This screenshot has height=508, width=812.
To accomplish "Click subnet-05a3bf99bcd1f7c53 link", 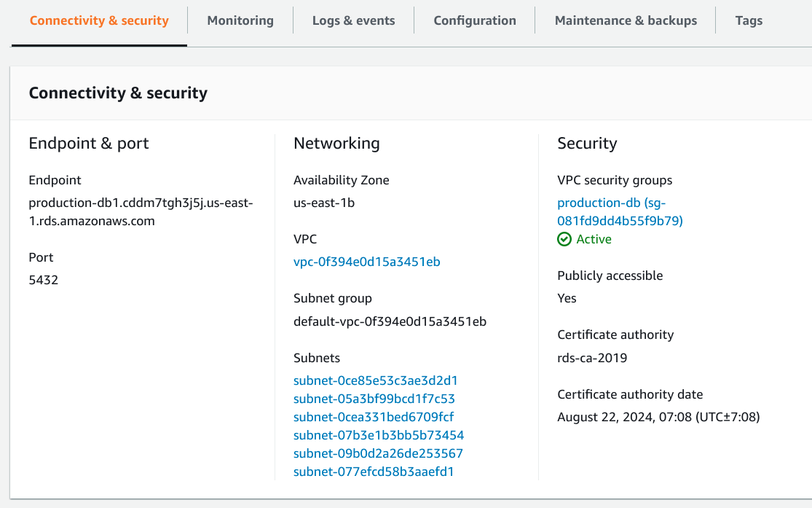I will pos(374,399).
